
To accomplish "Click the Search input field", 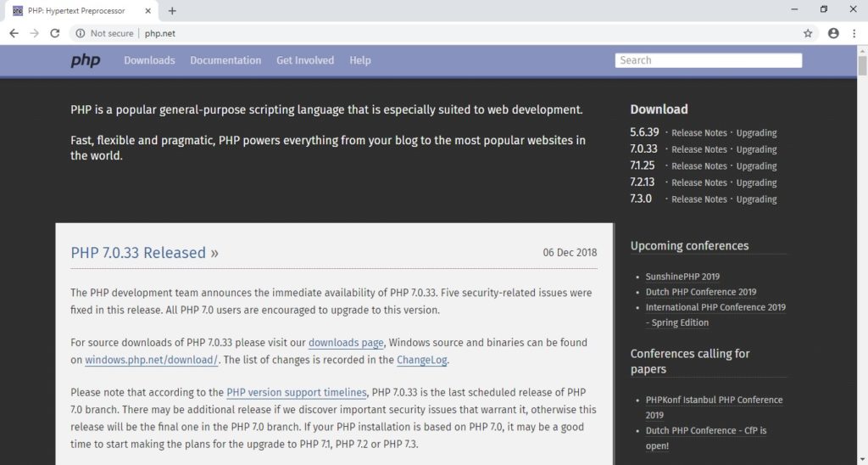I will click(x=708, y=60).
